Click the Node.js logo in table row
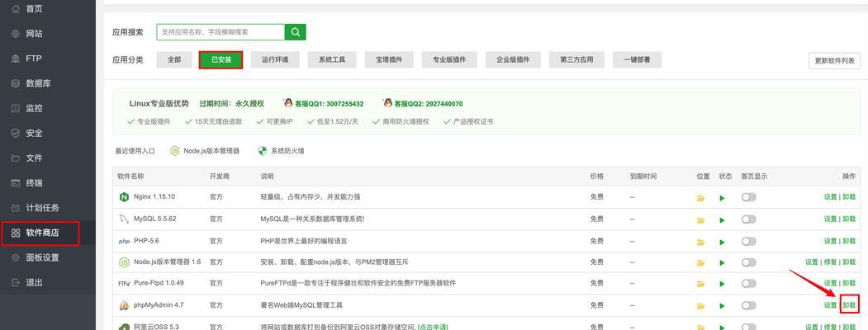Viewport: 868px width, 330px height. [x=124, y=262]
